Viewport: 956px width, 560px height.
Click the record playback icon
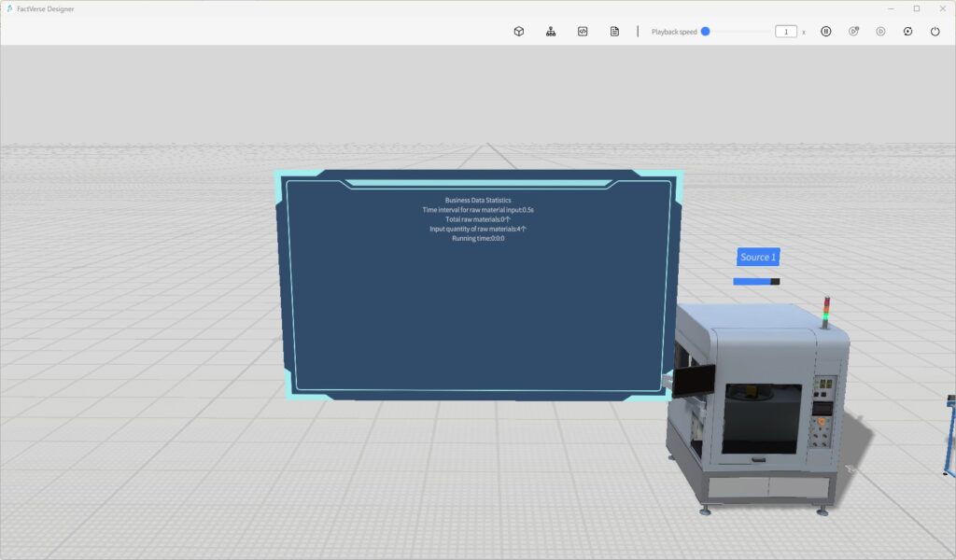853,32
